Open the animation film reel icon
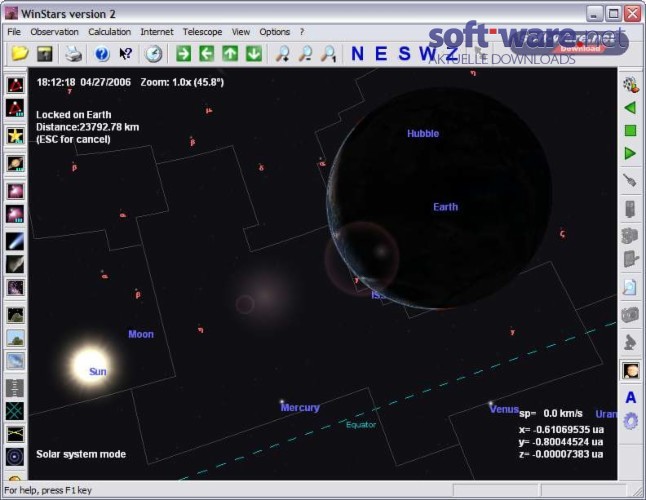Image resolution: width=646 pixels, height=500 pixels. tap(630, 84)
